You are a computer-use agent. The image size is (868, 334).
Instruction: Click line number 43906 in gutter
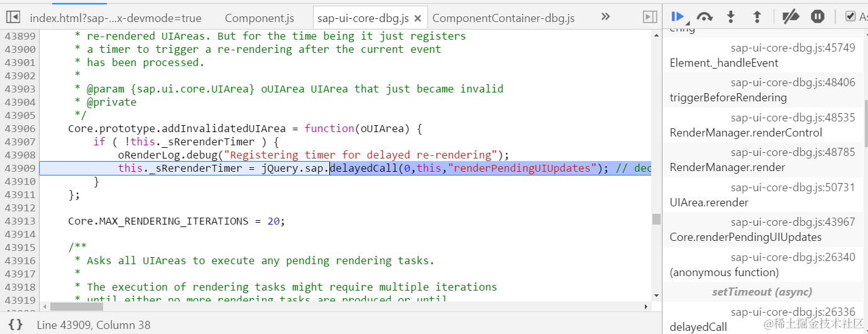coord(20,128)
